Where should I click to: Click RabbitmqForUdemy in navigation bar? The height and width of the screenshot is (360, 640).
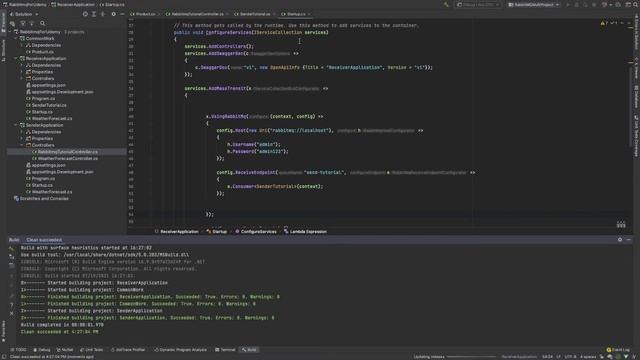(x=24, y=4)
